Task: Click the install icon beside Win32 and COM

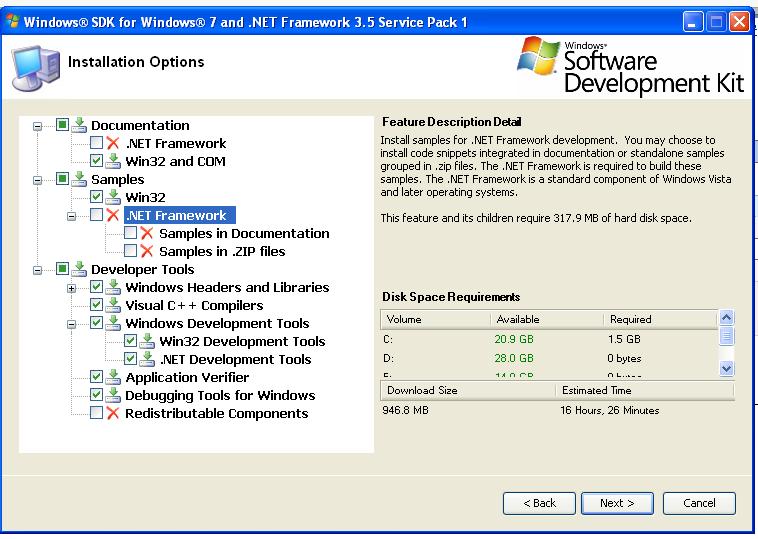Action: (113, 161)
